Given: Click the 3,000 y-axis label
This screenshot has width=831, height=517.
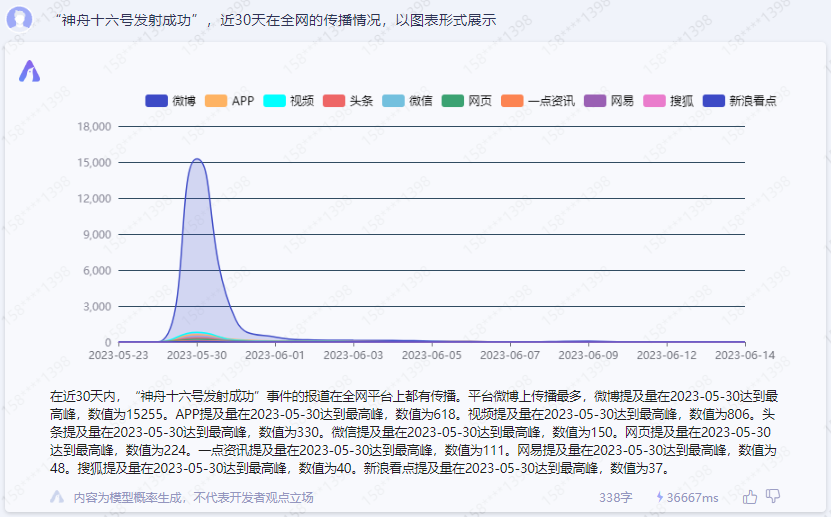Looking at the screenshot, I should pos(97,307).
